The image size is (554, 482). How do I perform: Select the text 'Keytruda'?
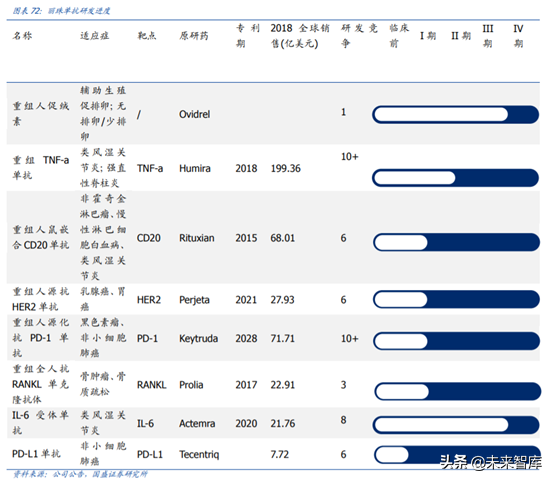click(x=198, y=339)
